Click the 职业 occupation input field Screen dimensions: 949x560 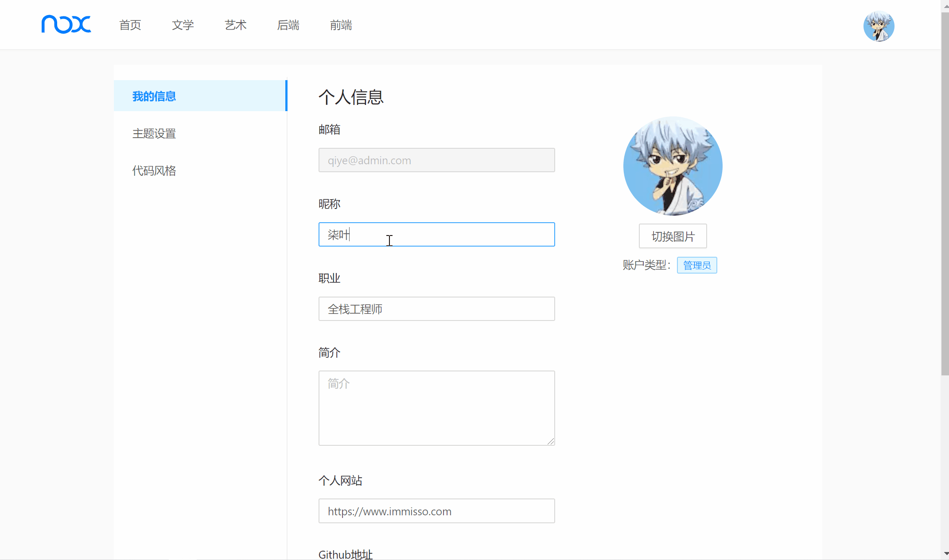coord(436,309)
